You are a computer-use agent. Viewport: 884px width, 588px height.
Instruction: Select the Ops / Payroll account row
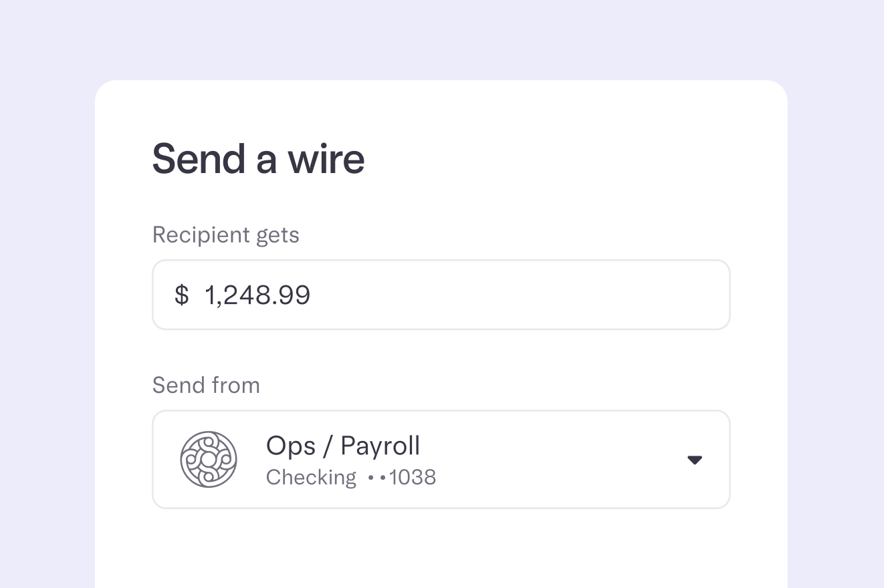(441, 459)
